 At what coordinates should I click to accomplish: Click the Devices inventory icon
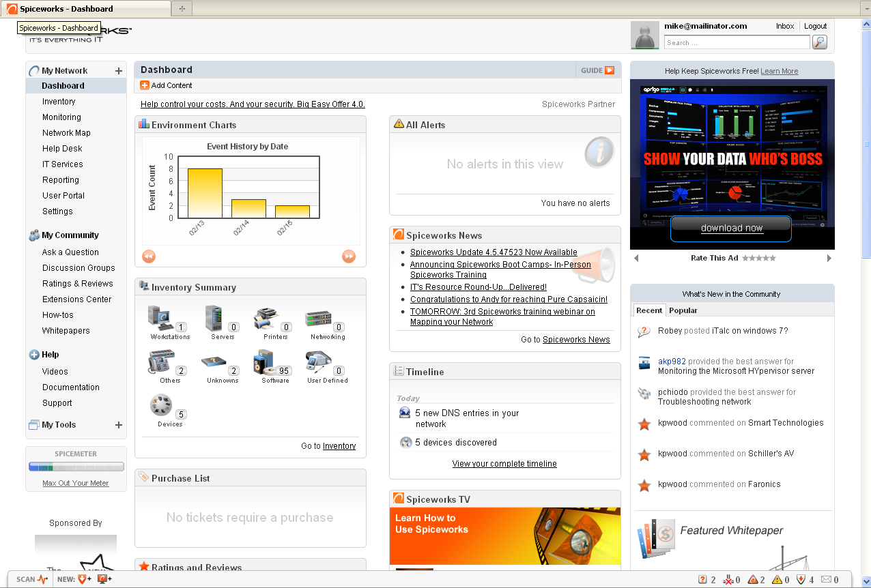[162, 406]
